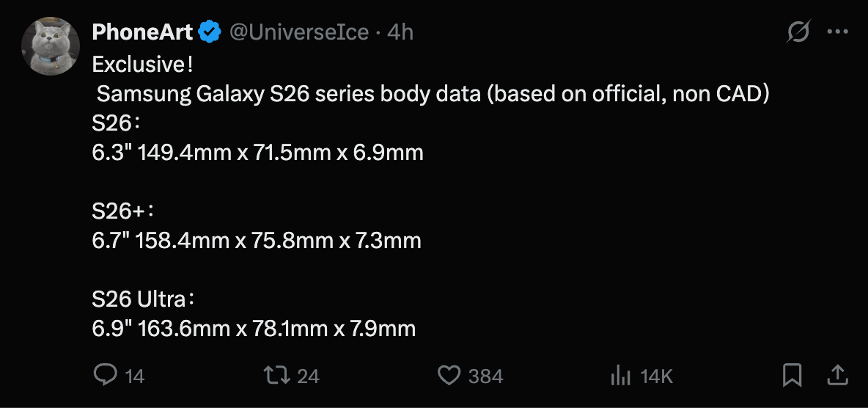The image size is (868, 408).
Task: Bookmark this post
Action: coord(792,375)
